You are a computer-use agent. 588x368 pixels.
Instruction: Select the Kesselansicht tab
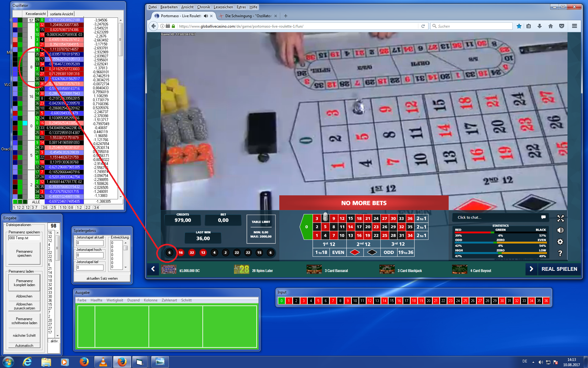36,14
